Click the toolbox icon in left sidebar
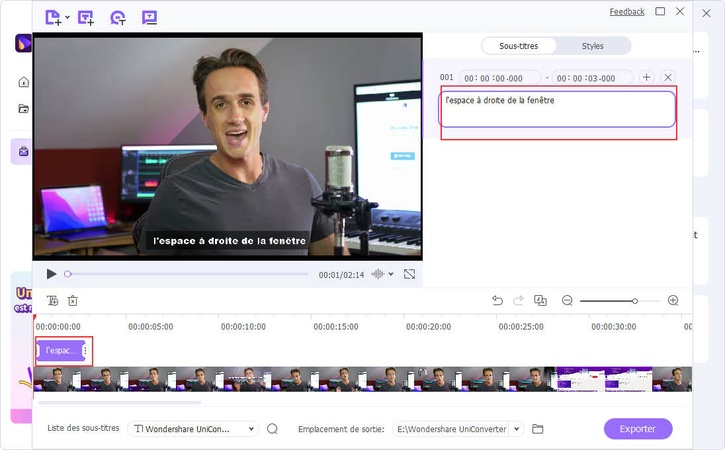The image size is (725, 450). tap(24, 151)
